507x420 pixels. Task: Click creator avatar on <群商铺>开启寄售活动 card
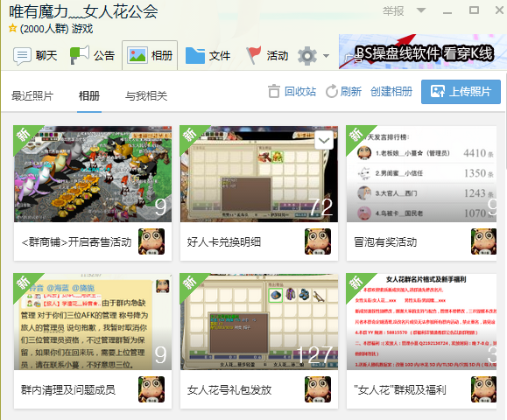(x=151, y=241)
